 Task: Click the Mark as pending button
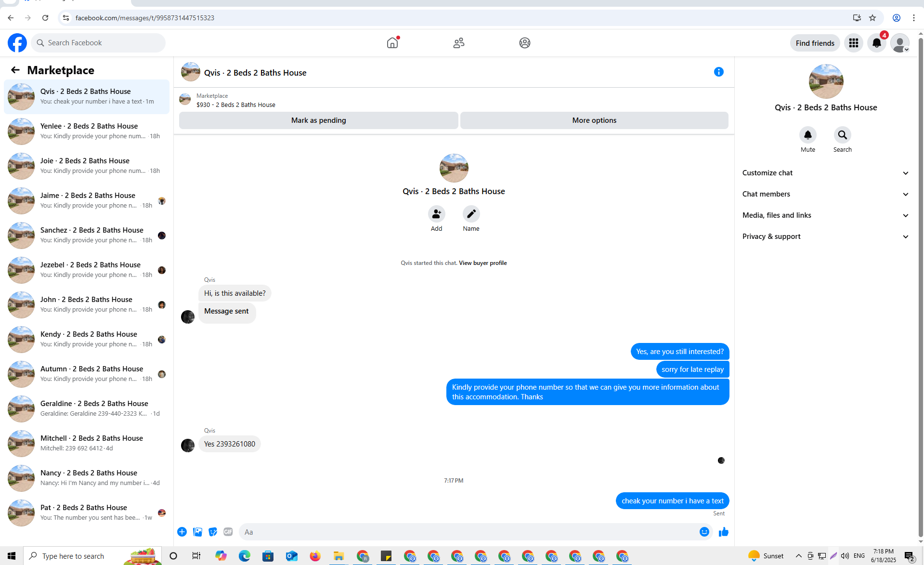pyautogui.click(x=319, y=120)
